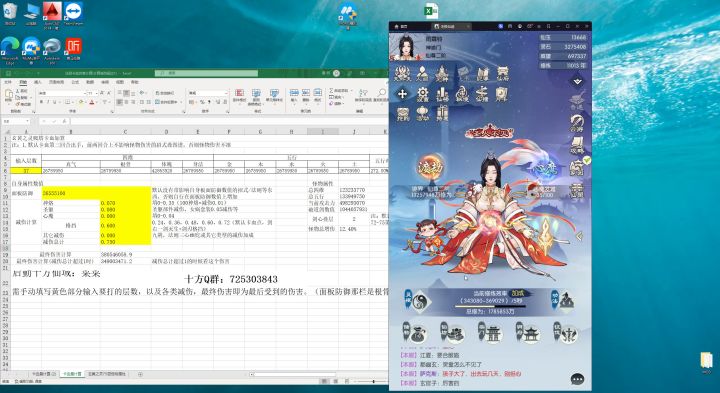The image size is (720, 393).
Task: Click the 加成 button by the cultivation rate
Action: pos(519,293)
